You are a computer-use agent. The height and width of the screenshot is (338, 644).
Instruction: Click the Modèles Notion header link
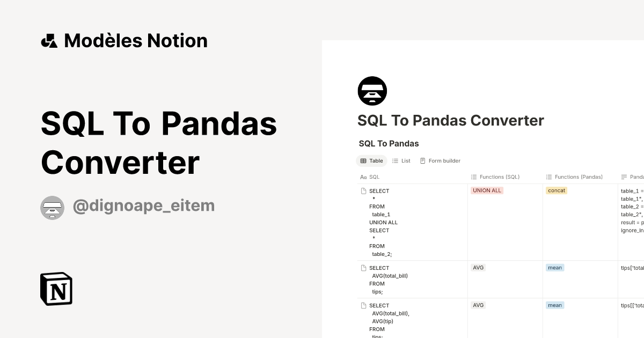tap(124, 40)
